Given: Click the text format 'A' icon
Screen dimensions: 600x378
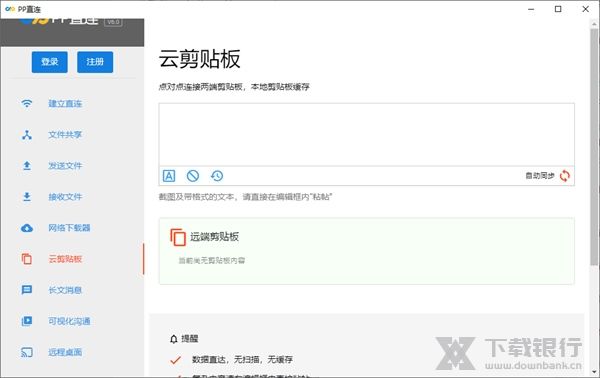Looking at the screenshot, I should (x=169, y=176).
